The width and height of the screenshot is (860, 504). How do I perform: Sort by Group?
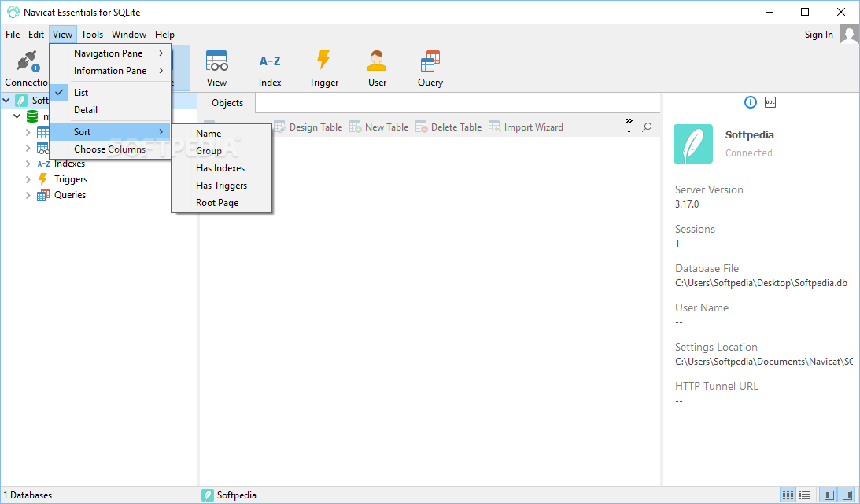222,151
